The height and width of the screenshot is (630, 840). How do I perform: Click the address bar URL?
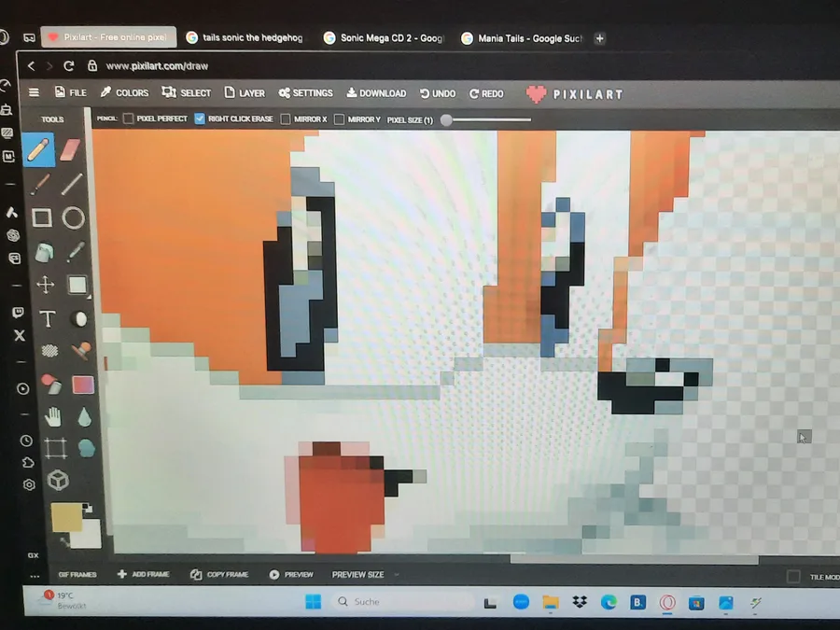pyautogui.click(x=157, y=66)
